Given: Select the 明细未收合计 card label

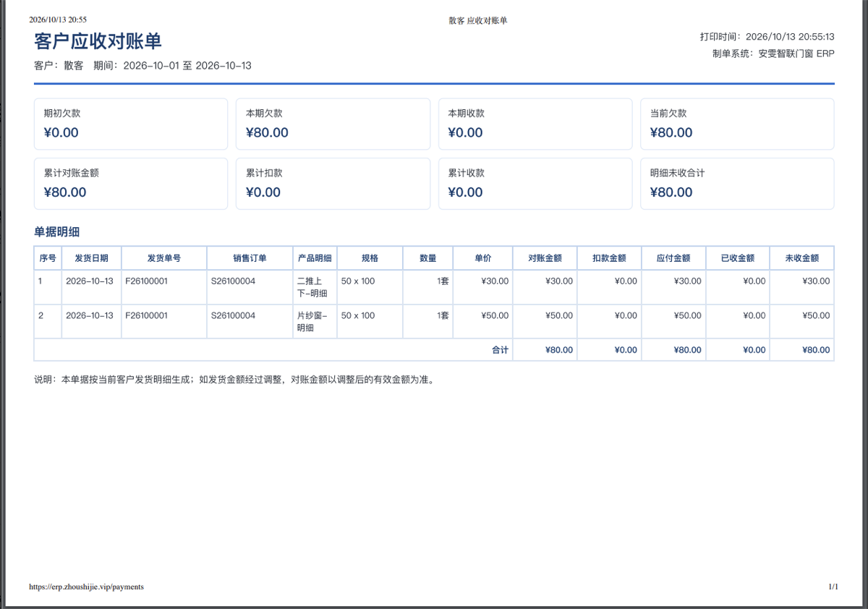Looking at the screenshot, I should [x=678, y=174].
